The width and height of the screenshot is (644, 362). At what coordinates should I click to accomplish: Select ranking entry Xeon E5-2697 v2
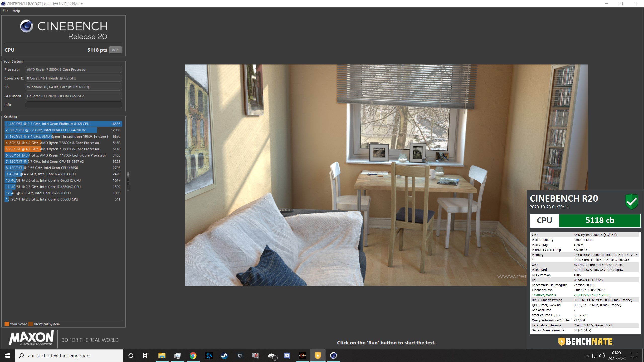[63, 162]
